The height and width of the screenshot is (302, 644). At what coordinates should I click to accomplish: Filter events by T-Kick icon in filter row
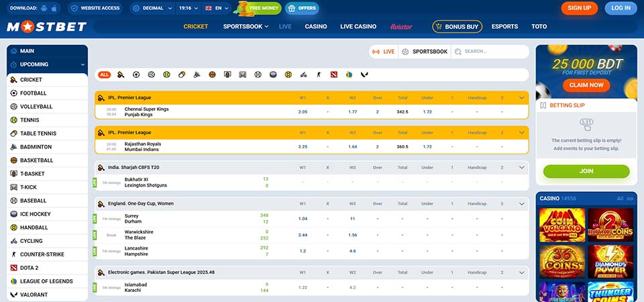(242, 74)
